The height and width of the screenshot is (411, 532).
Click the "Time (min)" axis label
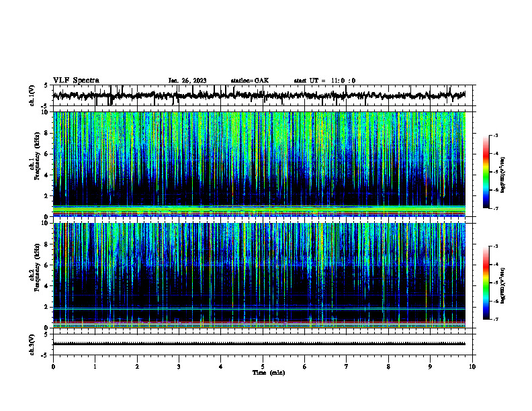tap(269, 373)
